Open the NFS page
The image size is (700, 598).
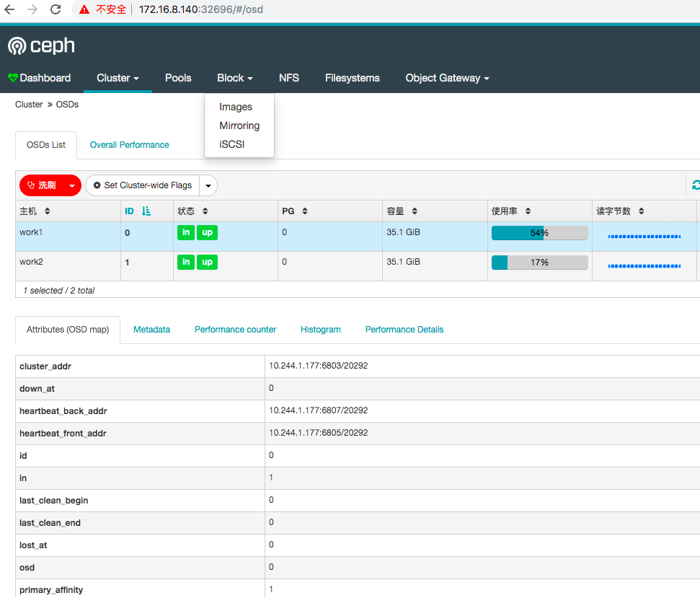click(x=289, y=78)
